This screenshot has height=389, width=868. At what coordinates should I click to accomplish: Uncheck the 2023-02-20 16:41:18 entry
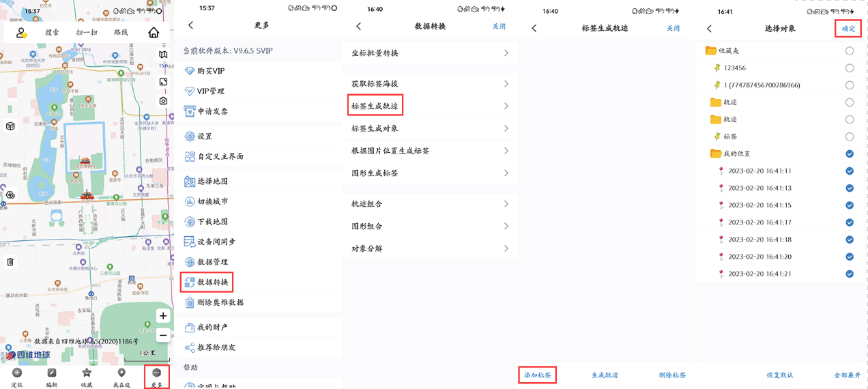point(850,240)
